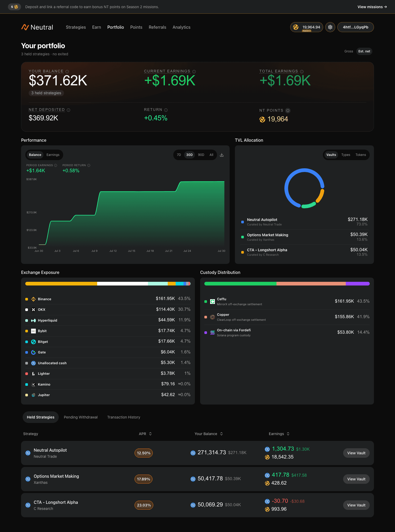This screenshot has height=532, width=395.
Task: Switch to Transaction History tab
Action: 124,417
